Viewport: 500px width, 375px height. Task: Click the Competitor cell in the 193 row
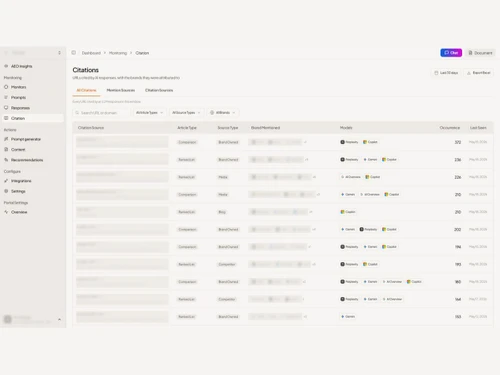pyautogui.click(x=227, y=264)
